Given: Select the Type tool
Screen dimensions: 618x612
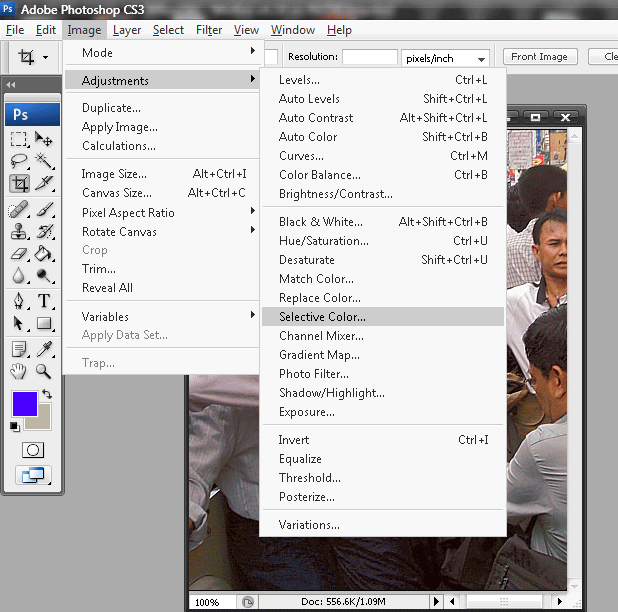Looking at the screenshot, I should click(x=44, y=301).
